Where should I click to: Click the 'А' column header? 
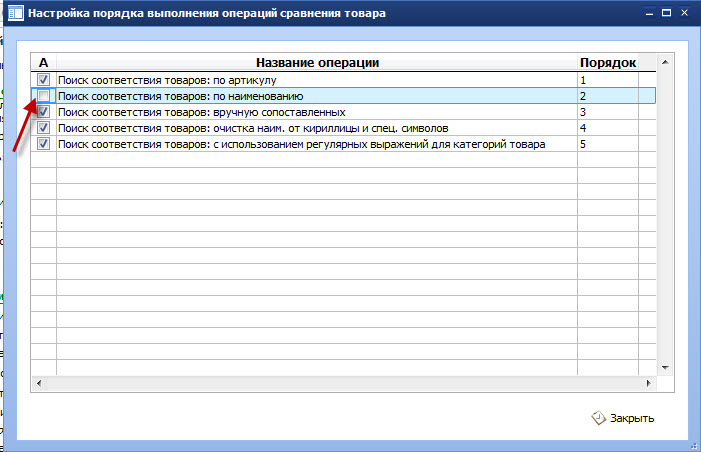click(x=43, y=63)
